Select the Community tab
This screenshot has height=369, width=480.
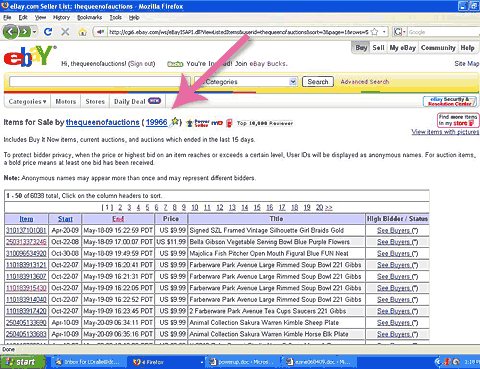438,48
